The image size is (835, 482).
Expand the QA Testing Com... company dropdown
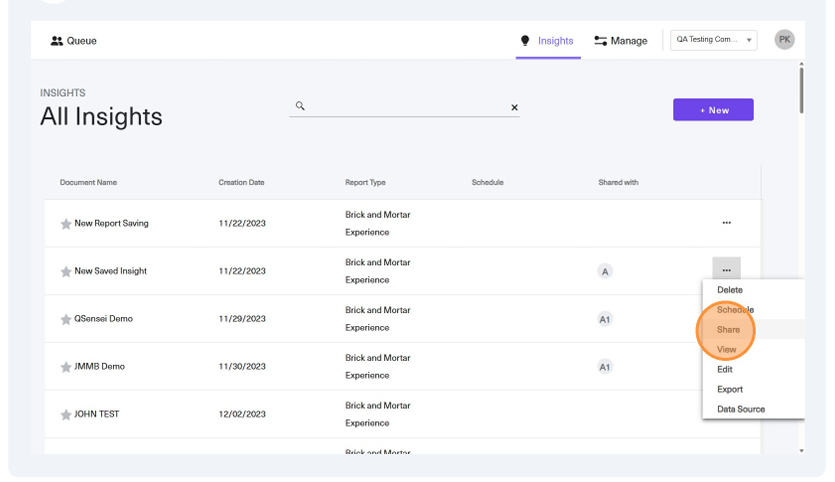(714, 40)
